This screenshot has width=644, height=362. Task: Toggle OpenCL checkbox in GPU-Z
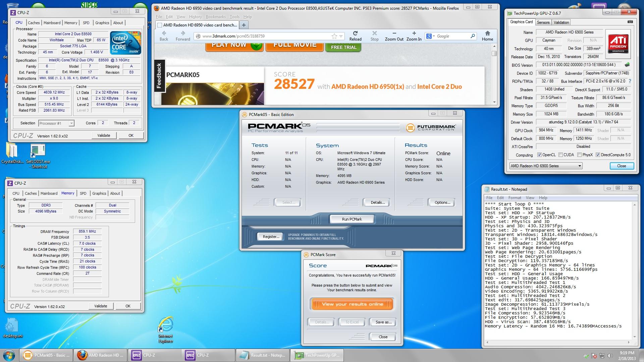[x=539, y=155]
